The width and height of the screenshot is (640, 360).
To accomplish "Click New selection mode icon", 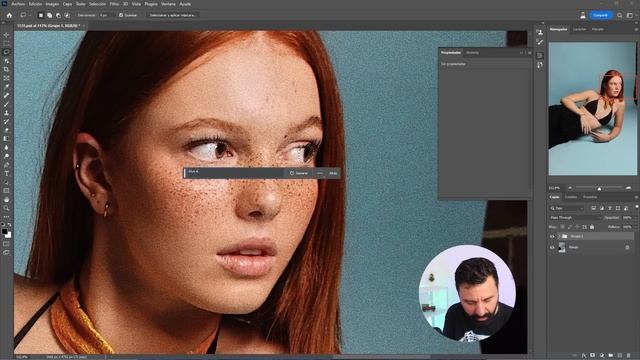I will (x=40, y=15).
